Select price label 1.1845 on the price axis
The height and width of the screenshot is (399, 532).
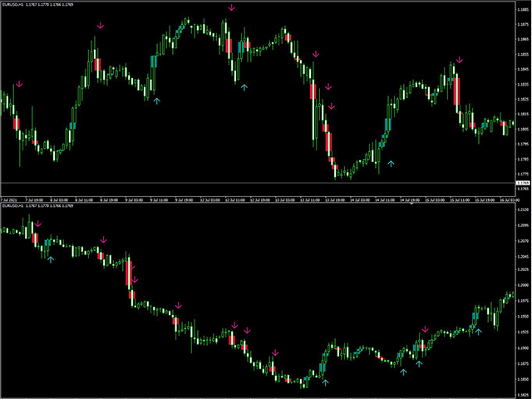(523, 69)
